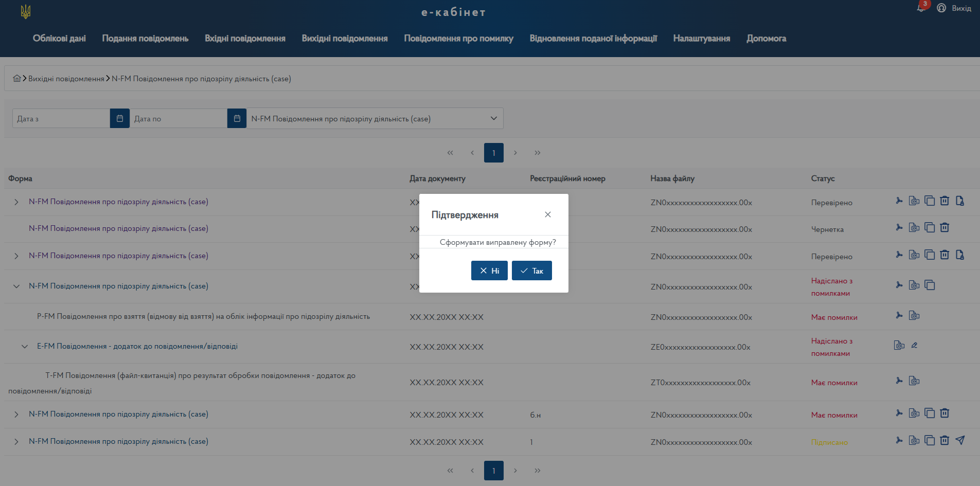Collapse the E-FM Повідомлення додаток row

[x=25, y=347]
